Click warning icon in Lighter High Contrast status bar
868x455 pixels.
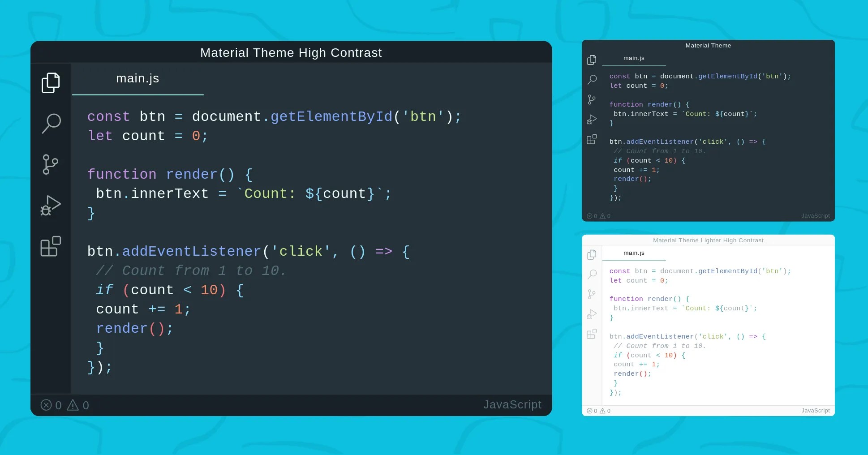click(x=602, y=411)
